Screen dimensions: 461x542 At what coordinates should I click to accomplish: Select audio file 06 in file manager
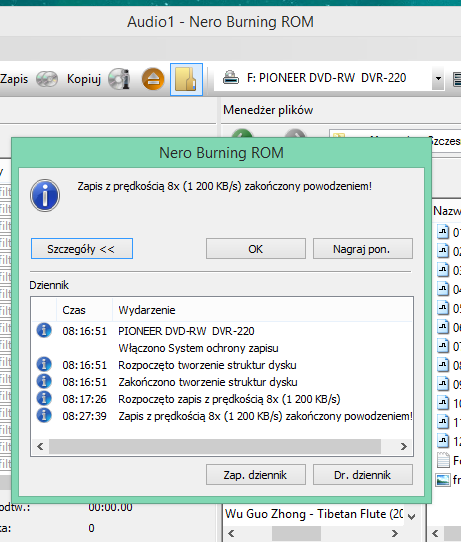point(448,327)
